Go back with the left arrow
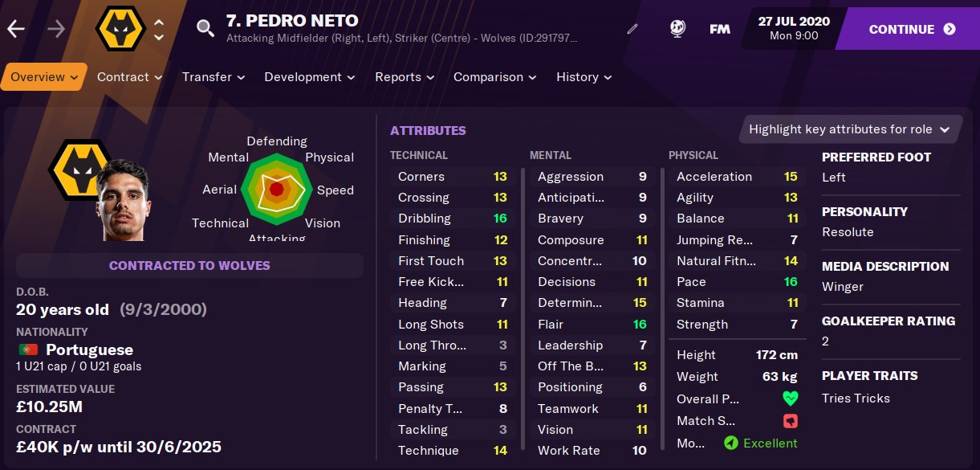 pos(16,29)
